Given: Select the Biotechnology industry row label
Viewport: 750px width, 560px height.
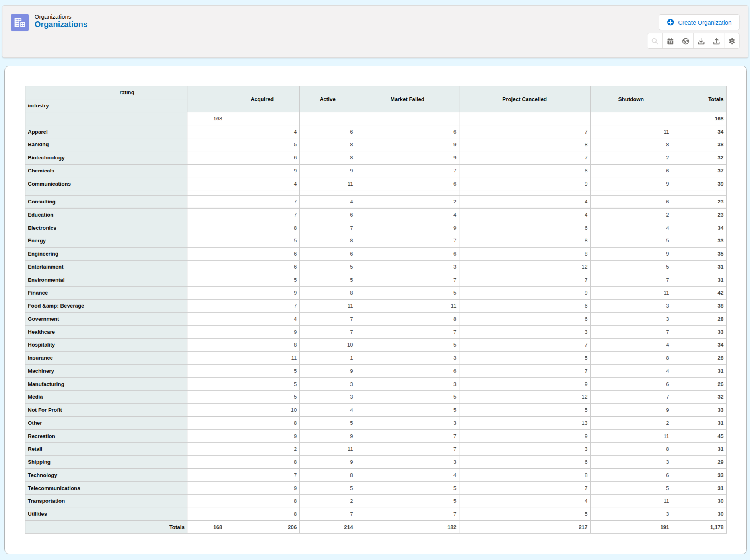Looking at the screenshot, I should pos(46,158).
